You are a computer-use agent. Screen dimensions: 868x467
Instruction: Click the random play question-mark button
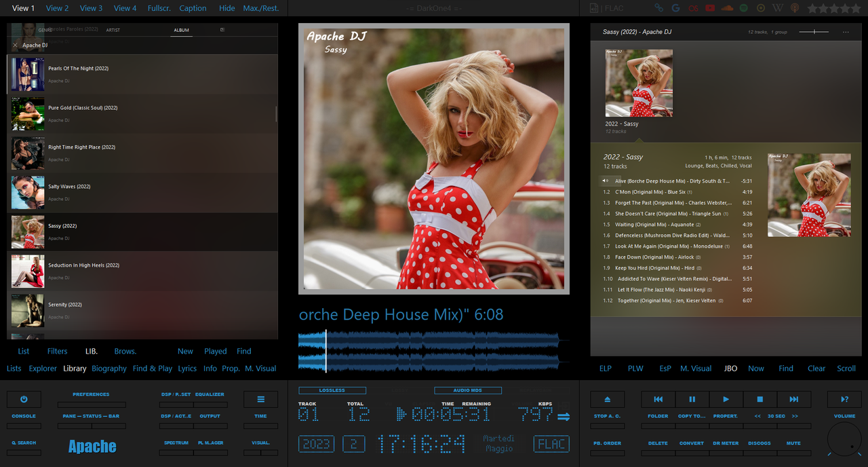844,399
